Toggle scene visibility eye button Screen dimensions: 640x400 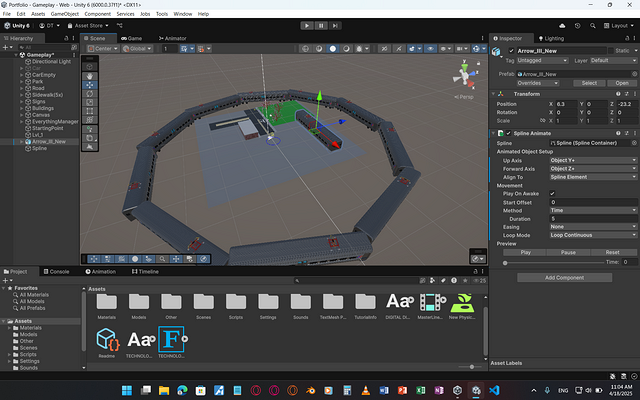pos(430,49)
